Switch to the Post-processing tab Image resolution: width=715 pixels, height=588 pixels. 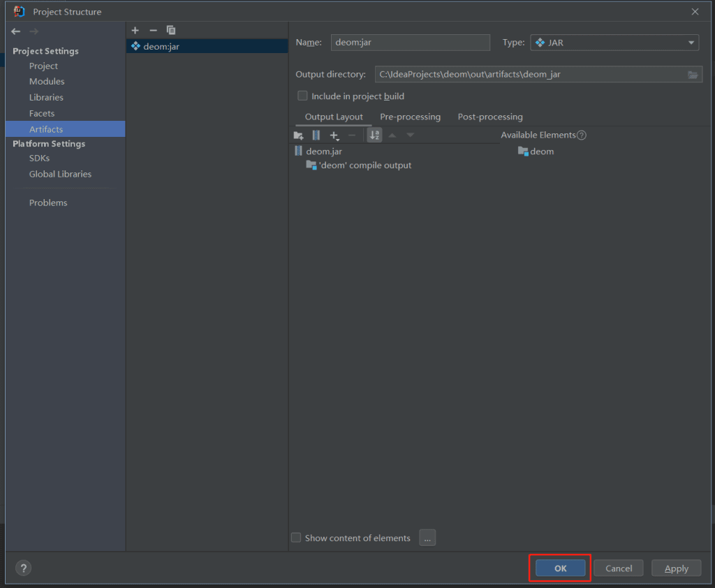click(x=490, y=117)
